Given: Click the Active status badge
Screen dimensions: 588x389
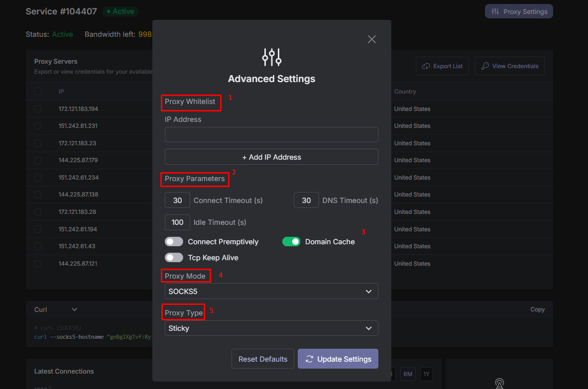Looking at the screenshot, I should click(120, 11).
